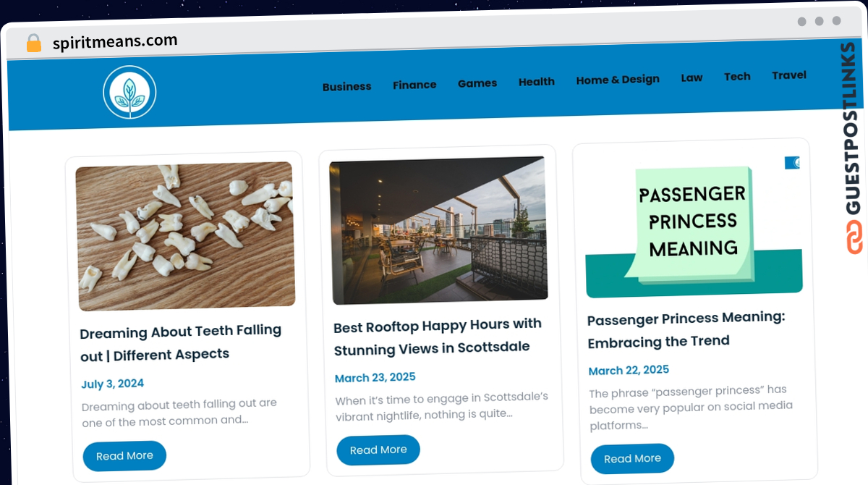Open Home & Design category

618,80
